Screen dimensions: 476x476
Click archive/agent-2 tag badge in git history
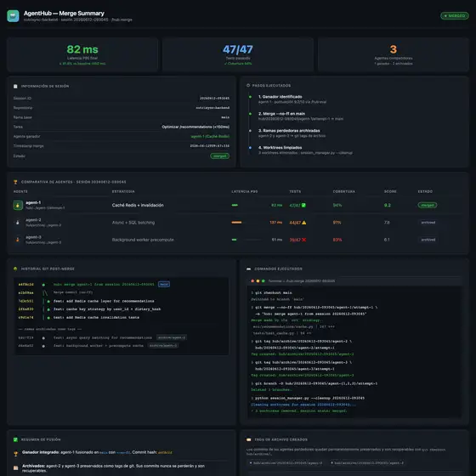[x=172, y=337]
